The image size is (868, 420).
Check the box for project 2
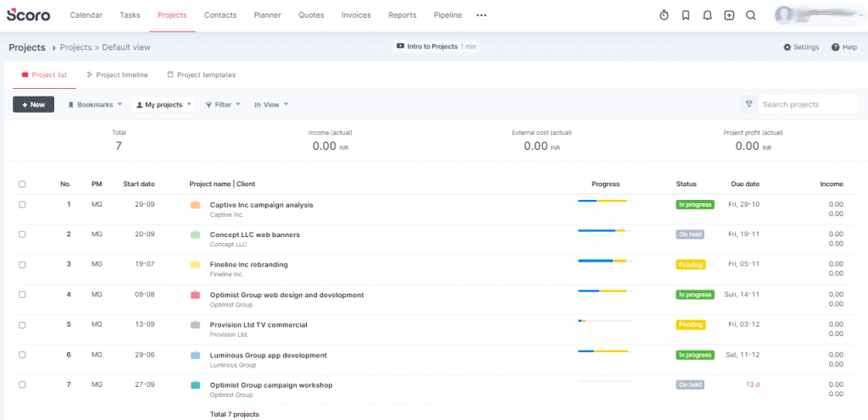(22, 235)
